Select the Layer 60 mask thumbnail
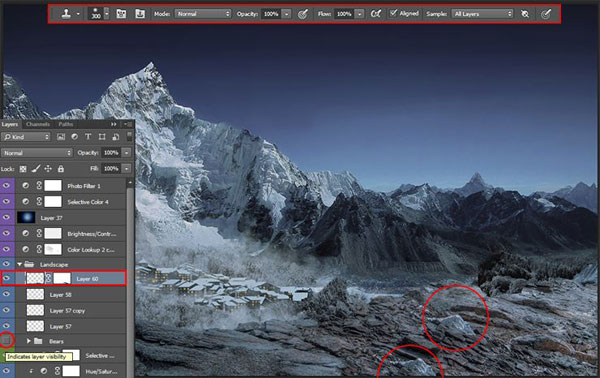 click(62, 278)
